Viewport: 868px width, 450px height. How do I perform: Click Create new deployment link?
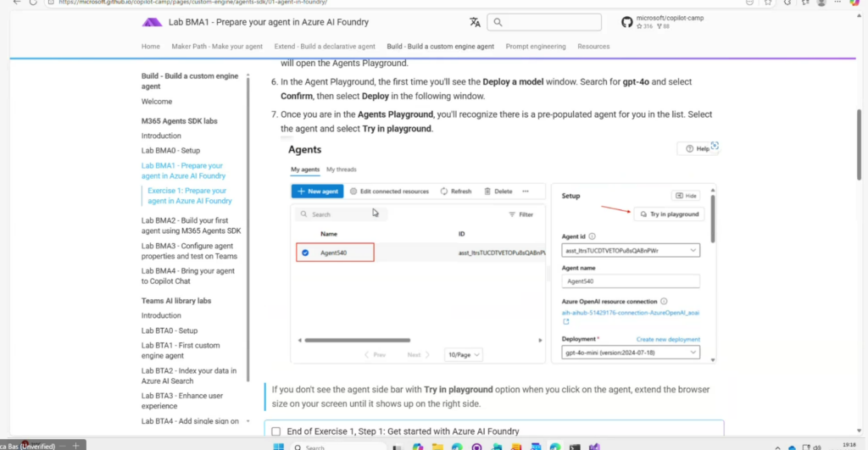coord(668,339)
